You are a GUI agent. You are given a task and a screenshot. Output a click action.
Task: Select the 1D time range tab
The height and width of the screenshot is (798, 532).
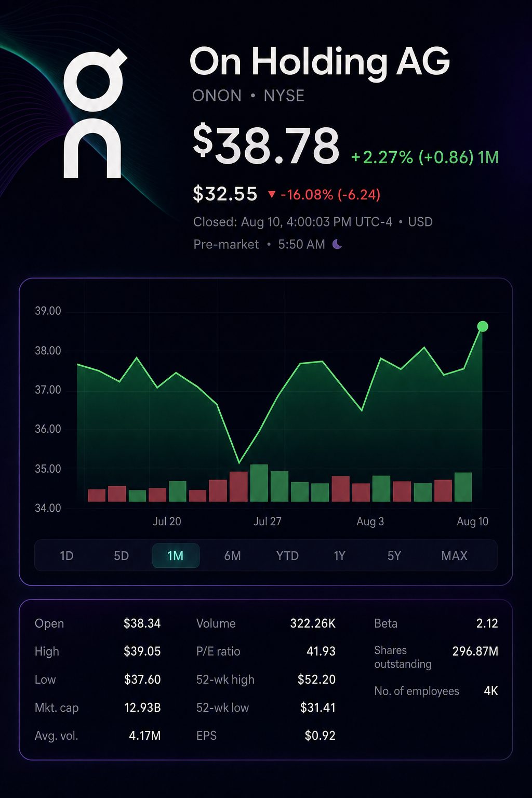pyautogui.click(x=66, y=556)
